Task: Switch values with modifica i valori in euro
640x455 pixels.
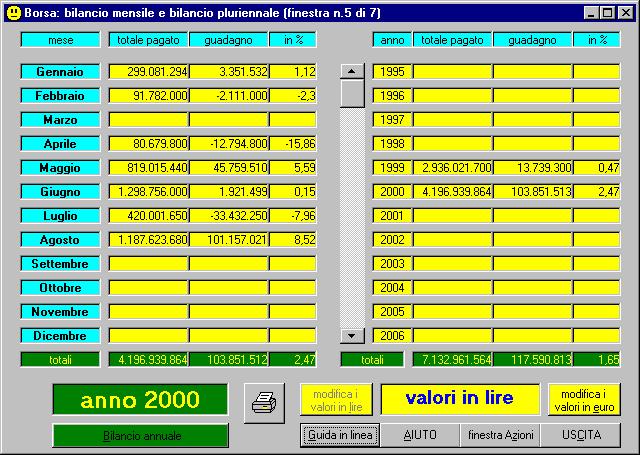Action: [x=584, y=400]
